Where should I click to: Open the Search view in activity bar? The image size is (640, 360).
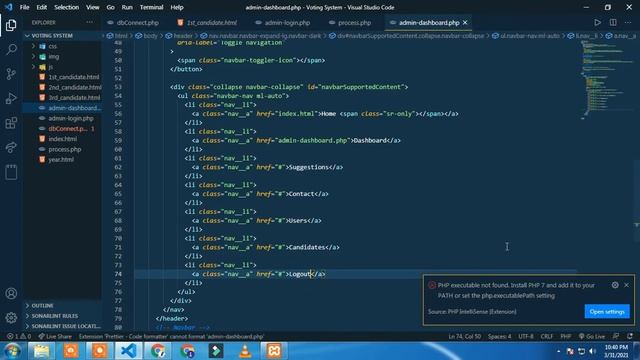click(11, 49)
